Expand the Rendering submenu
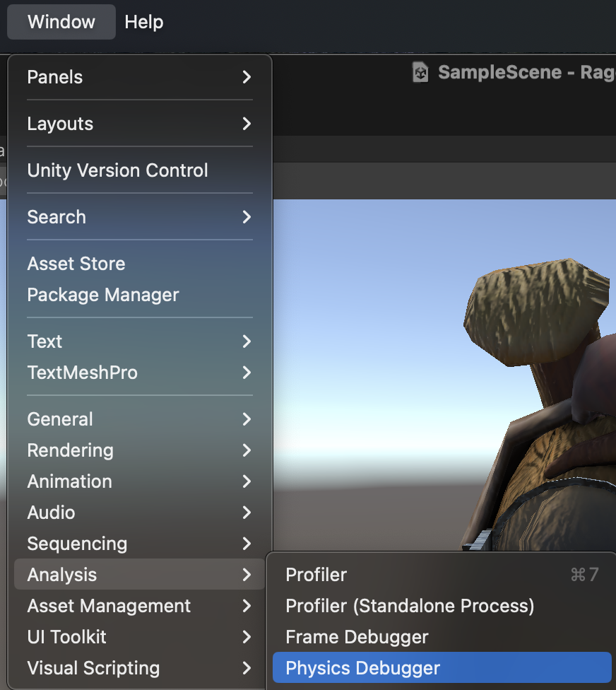The image size is (616, 690). [139, 450]
